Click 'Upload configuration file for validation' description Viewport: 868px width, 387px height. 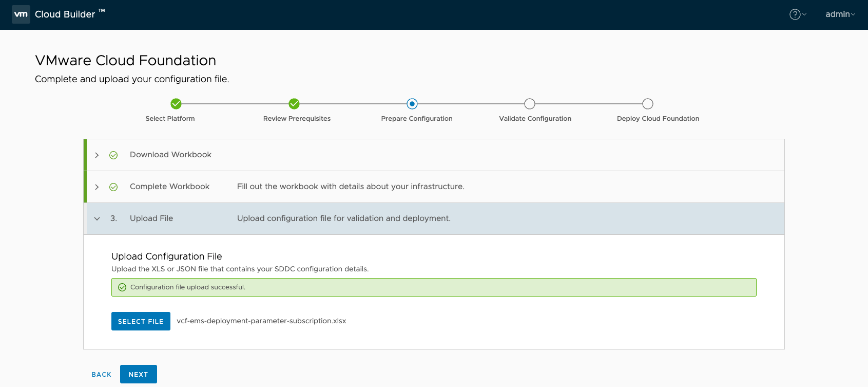tap(344, 218)
